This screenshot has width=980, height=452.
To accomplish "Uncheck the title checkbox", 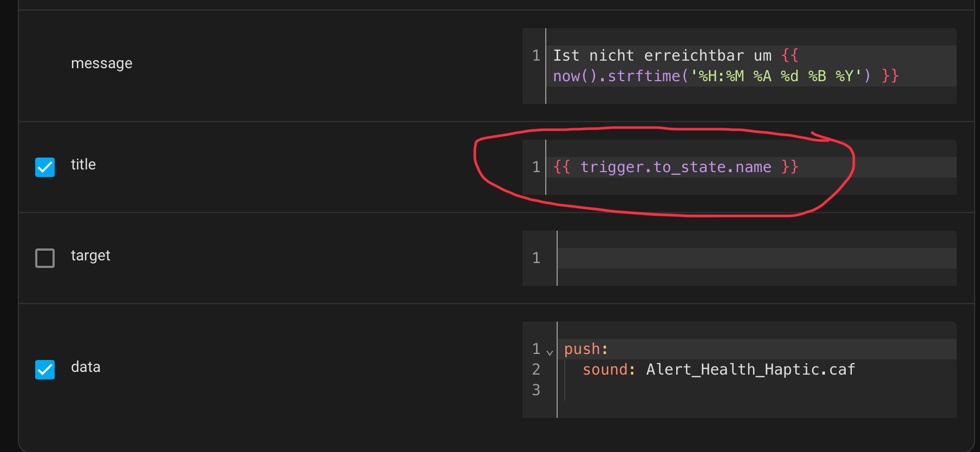I will tap(45, 167).
